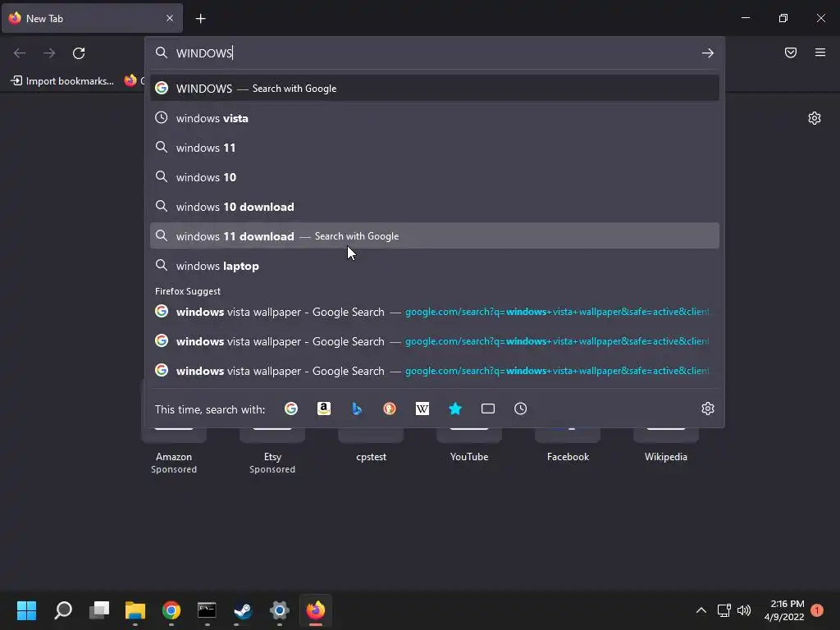
Task: Open Task View on taskbar
Action: pos(99,610)
